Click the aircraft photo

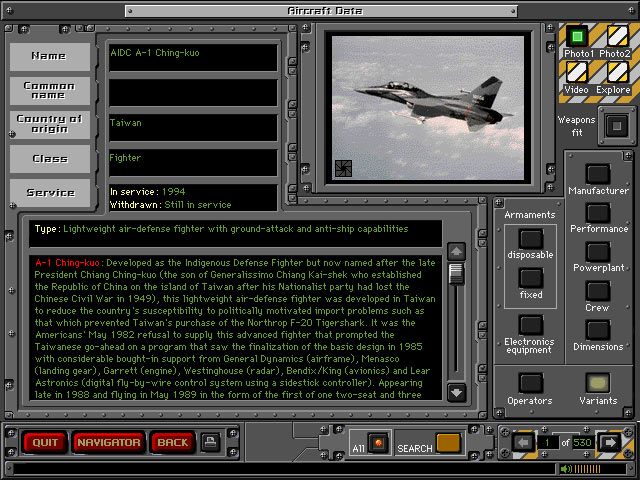428,108
